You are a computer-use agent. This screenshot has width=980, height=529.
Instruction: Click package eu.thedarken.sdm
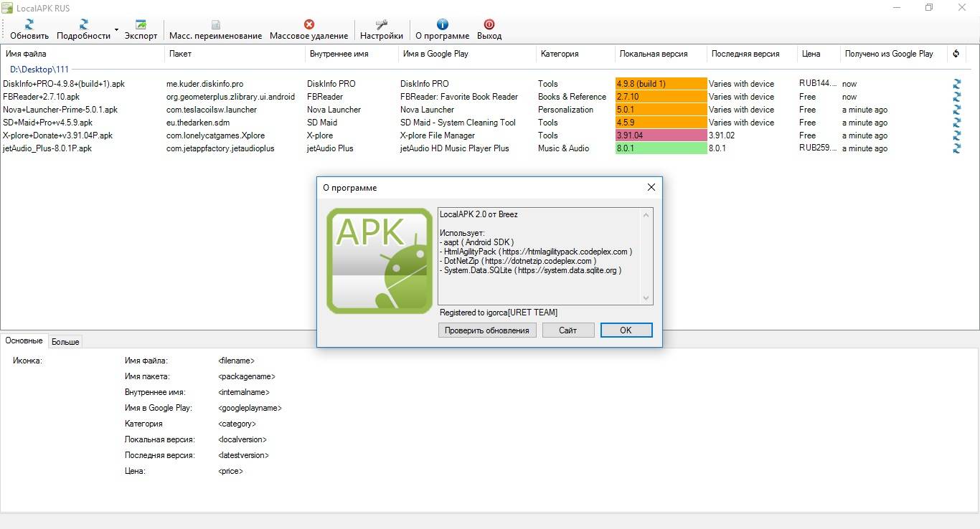(198, 123)
